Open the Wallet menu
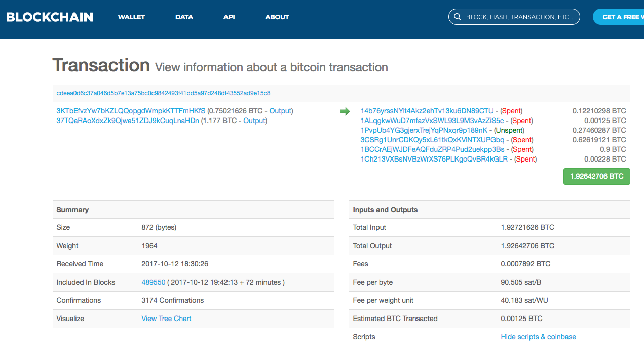Image resolution: width=644 pixels, height=358 pixels. (x=131, y=17)
